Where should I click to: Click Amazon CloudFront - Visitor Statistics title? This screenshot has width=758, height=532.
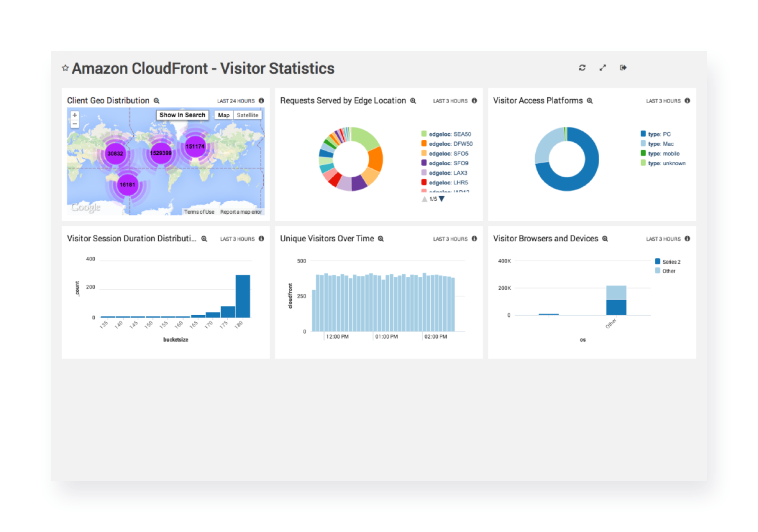pos(203,68)
